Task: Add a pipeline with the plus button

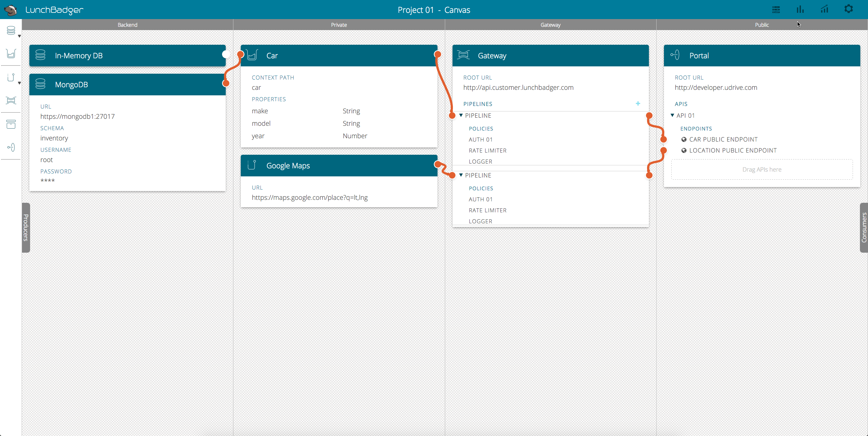Action: pyautogui.click(x=638, y=104)
